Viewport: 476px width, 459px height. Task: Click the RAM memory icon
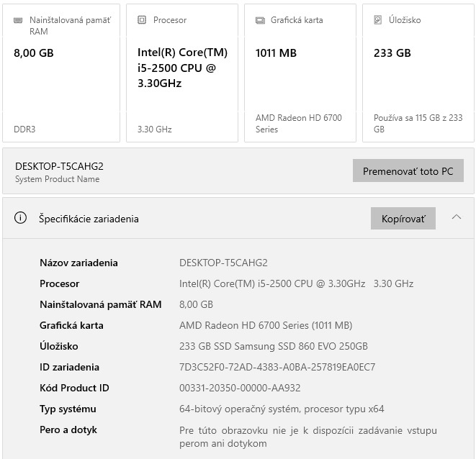coord(18,20)
